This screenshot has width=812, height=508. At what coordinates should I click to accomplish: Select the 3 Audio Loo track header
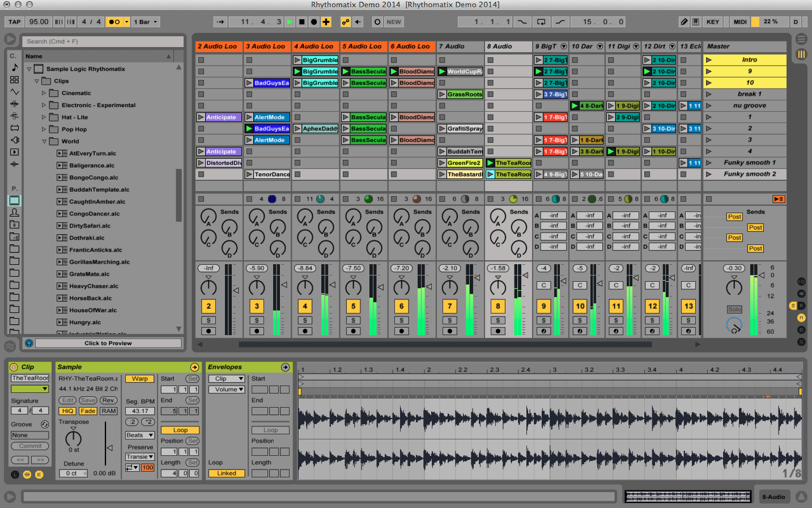click(x=267, y=46)
